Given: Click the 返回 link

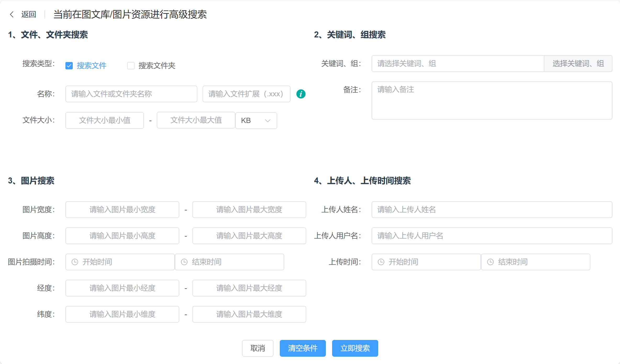Looking at the screenshot, I should pyautogui.click(x=29, y=14).
